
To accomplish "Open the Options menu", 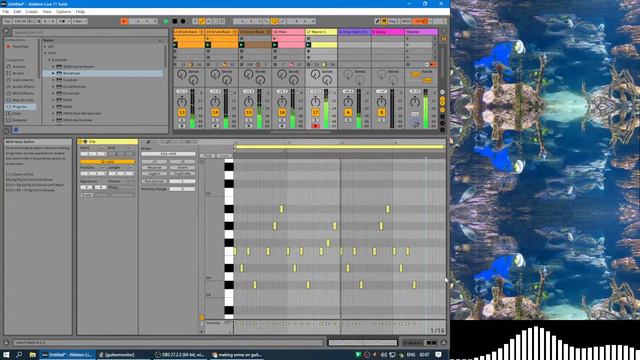I will [63, 12].
